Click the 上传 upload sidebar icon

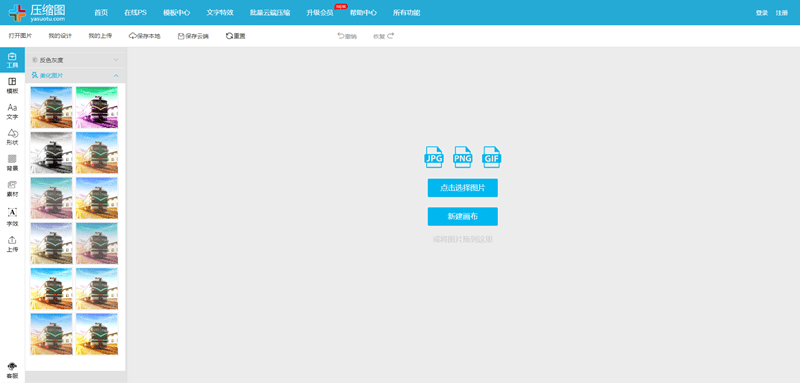[x=12, y=244]
